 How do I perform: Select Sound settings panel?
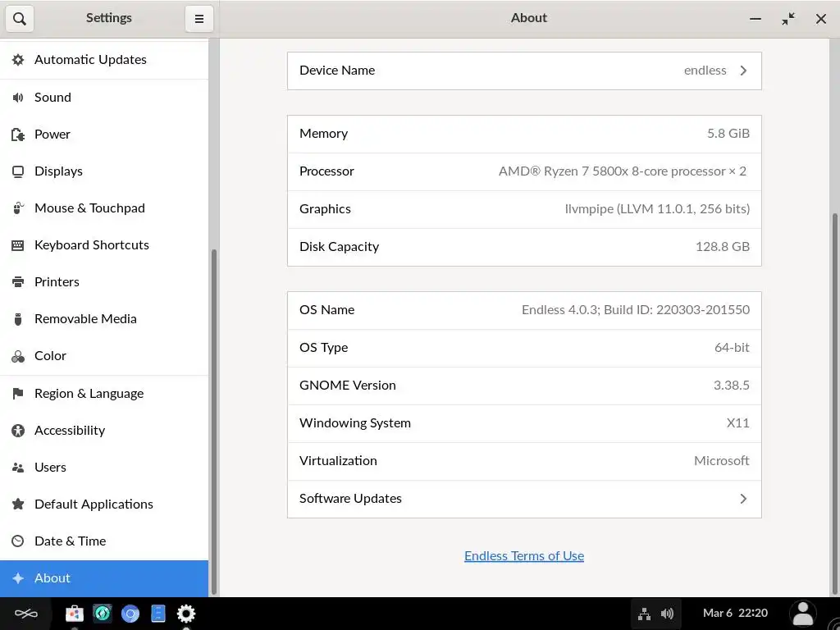(x=104, y=97)
